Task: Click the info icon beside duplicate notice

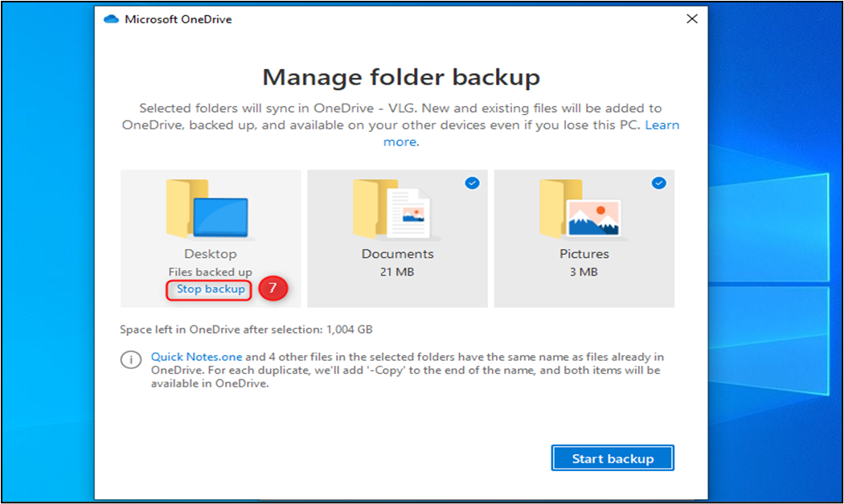Action: coord(131,359)
